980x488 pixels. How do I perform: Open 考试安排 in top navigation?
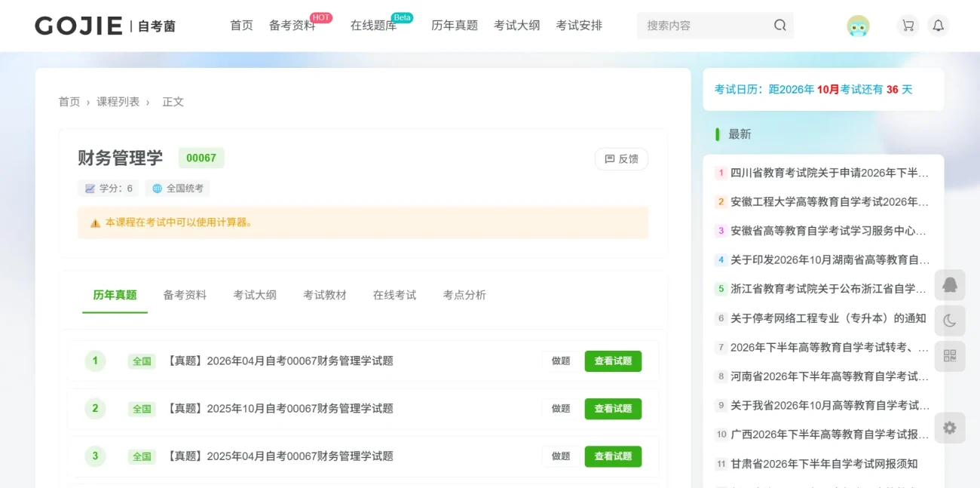click(x=579, y=26)
